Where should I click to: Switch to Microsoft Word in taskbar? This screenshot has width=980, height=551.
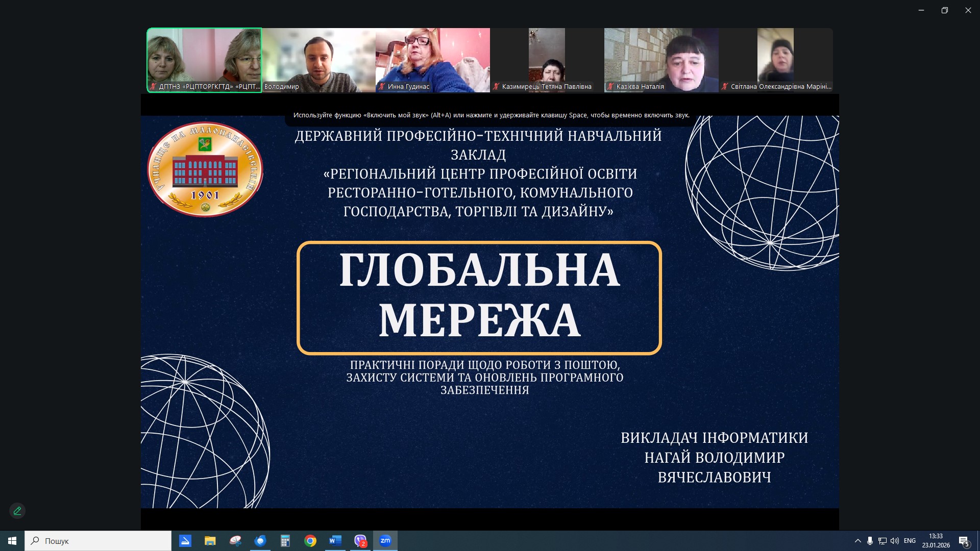tap(335, 541)
